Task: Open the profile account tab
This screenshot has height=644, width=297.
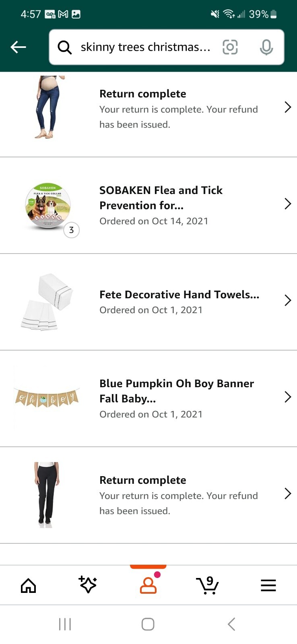Action: (148, 585)
